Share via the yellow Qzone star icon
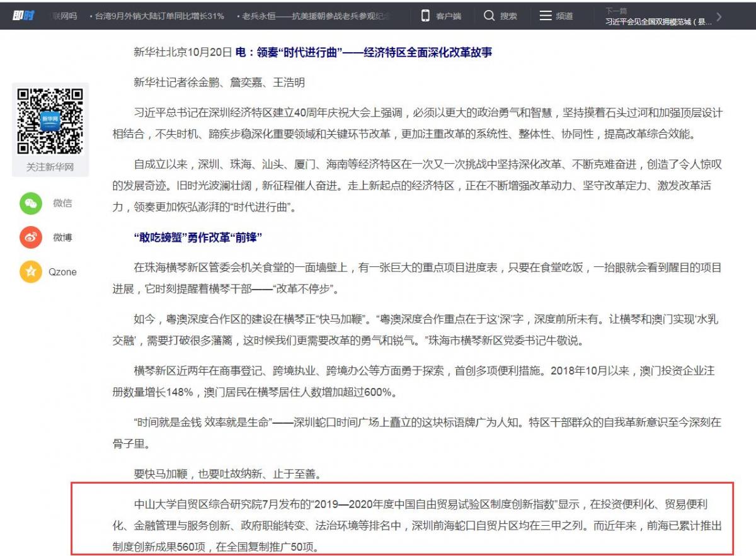 pyautogui.click(x=30, y=271)
